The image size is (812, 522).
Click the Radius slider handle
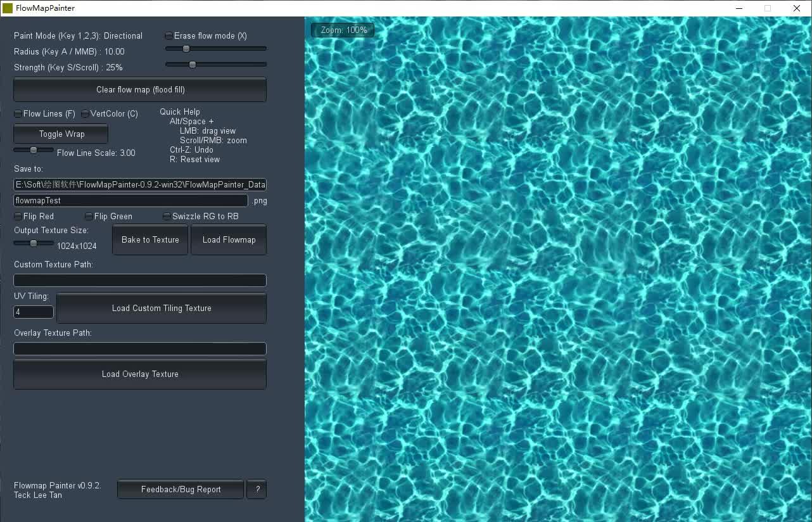tap(186, 49)
